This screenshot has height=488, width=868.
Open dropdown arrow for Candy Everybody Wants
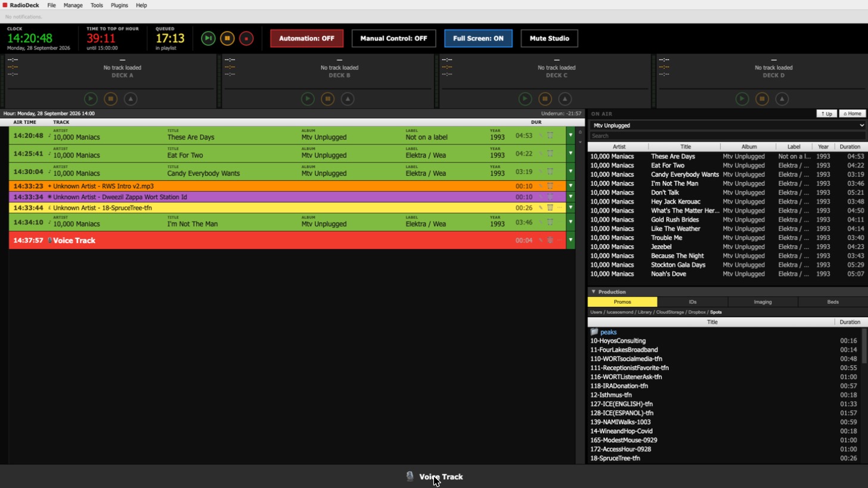[x=571, y=172]
